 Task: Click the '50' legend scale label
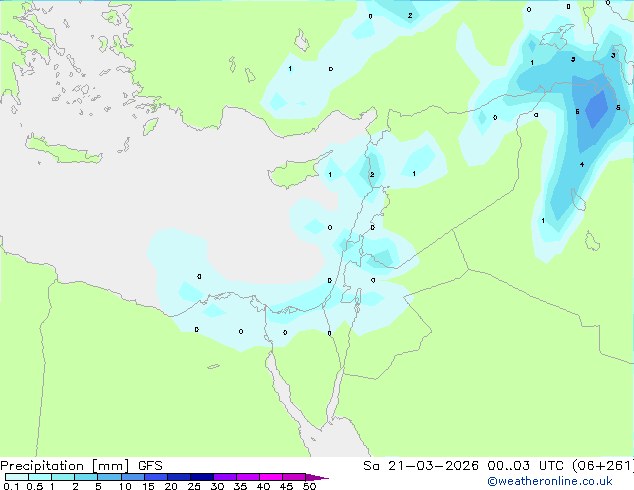(x=309, y=486)
